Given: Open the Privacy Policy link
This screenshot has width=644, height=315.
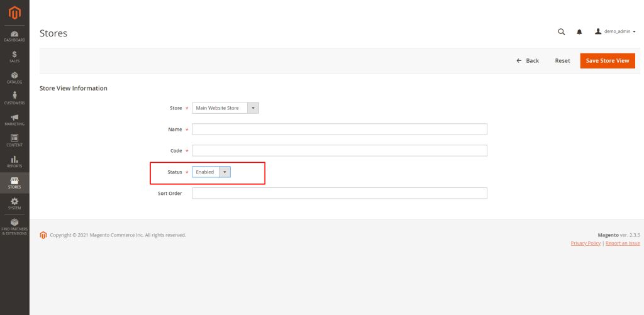Looking at the screenshot, I should point(586,243).
